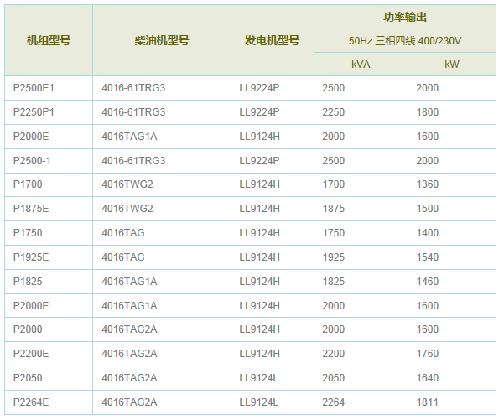Click the P1925E model cell
504x420 pixels.
[31, 257]
